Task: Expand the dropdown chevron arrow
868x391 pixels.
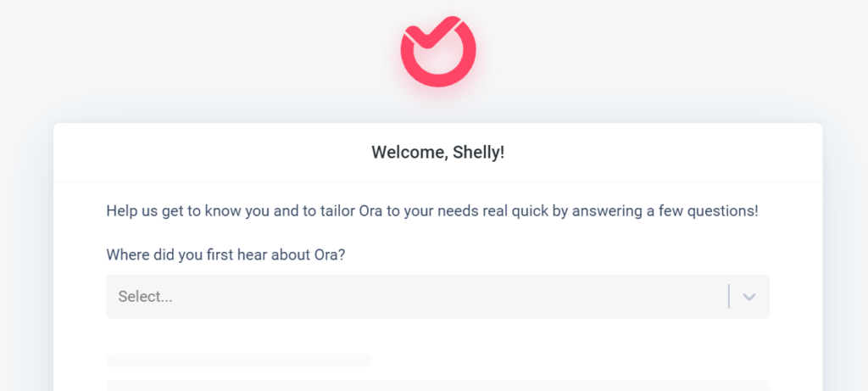Action: [749, 297]
